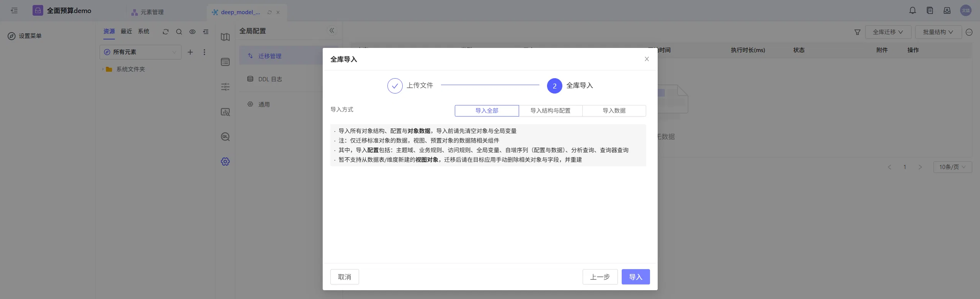Close the 全库导入 dialog

[x=647, y=59]
